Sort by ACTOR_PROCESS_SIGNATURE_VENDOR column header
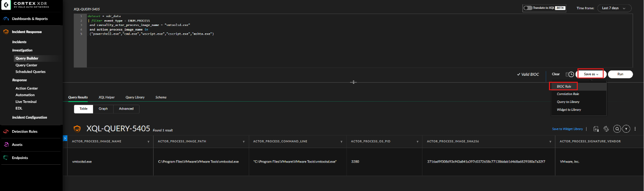Image resolution: width=644 pixels, height=191 pixels. pyautogui.click(x=590, y=142)
